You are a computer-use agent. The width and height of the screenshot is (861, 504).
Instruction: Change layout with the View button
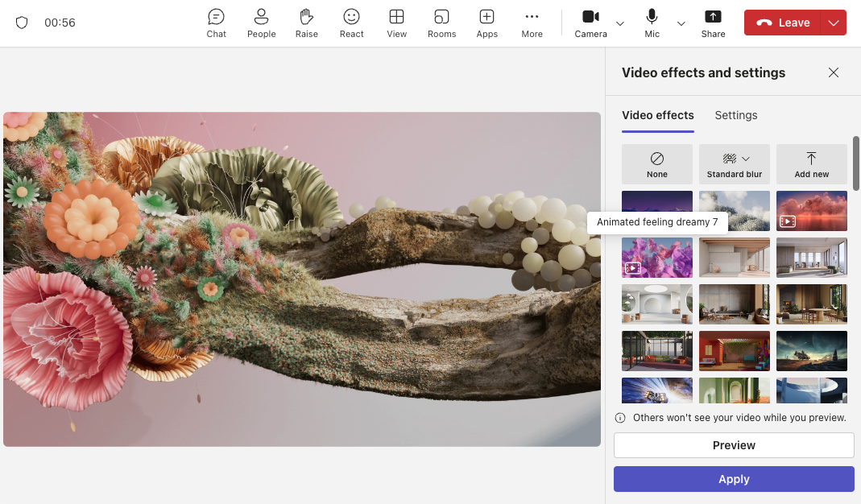point(396,23)
